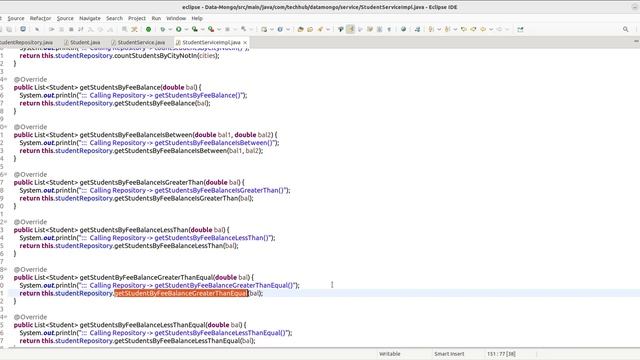Click the Open Type icon

pyautogui.click(x=300, y=29)
